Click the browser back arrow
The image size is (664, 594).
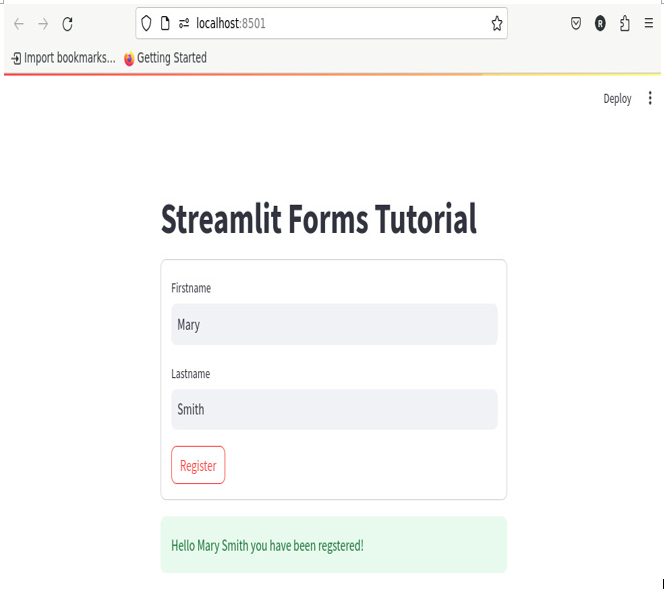click(x=19, y=24)
